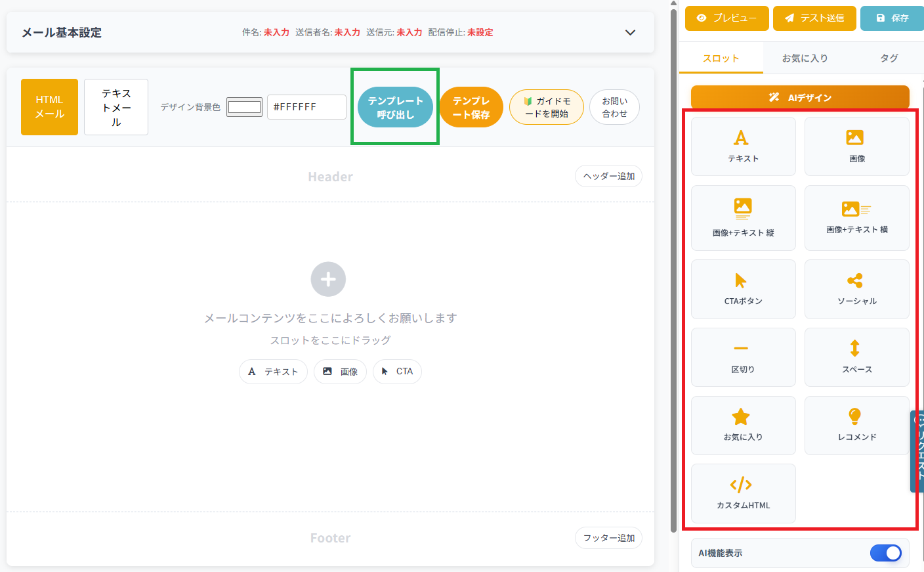Viewport: 924px width, 572px height.
Task: Select the テキスト slot icon
Action: pyautogui.click(x=742, y=146)
